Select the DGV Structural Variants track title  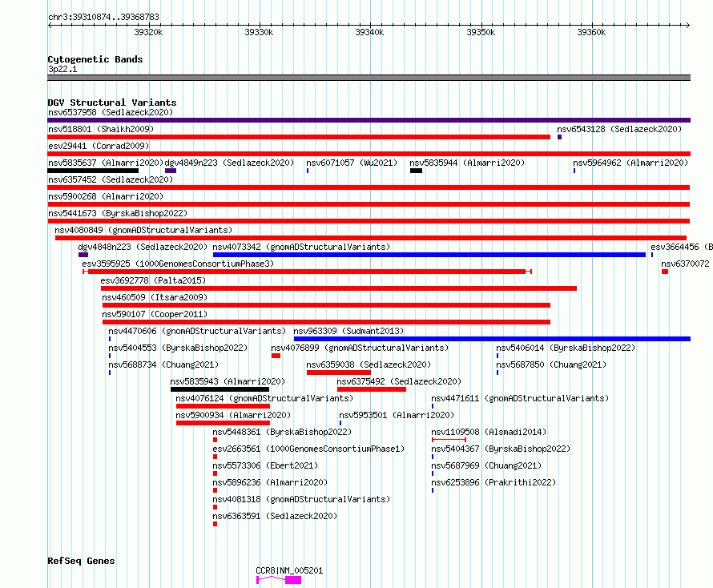(112, 103)
